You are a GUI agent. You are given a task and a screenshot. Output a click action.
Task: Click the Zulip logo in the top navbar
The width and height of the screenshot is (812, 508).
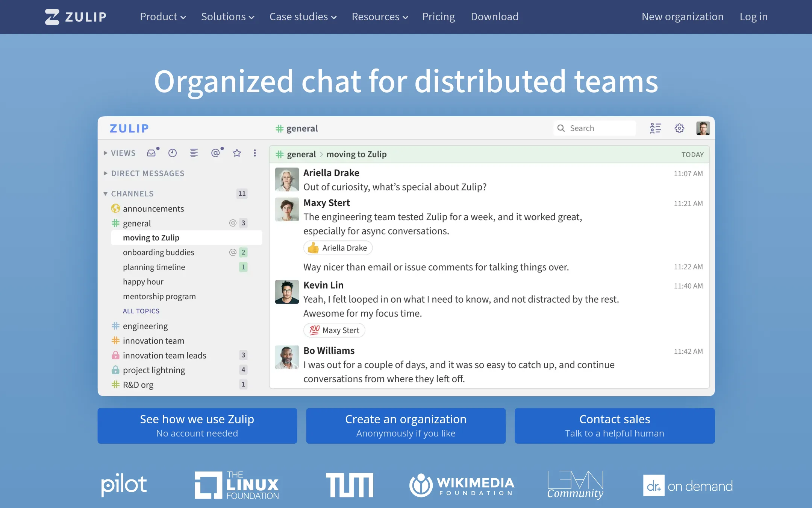tap(76, 17)
